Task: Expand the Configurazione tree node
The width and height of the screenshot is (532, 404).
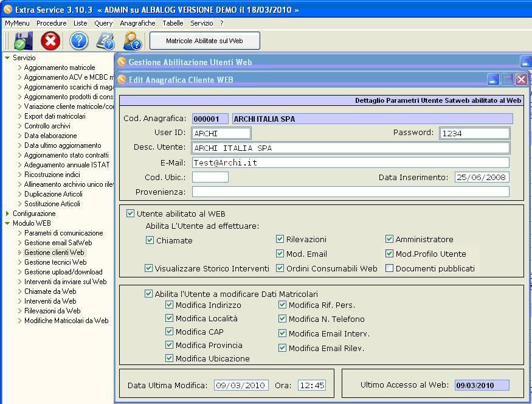Action: [x=7, y=214]
